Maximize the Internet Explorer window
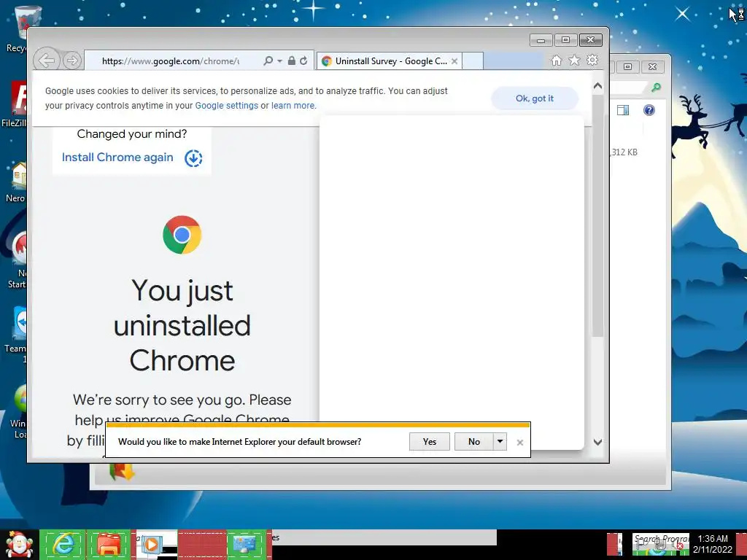The height and width of the screenshot is (560, 747). pyautogui.click(x=565, y=40)
